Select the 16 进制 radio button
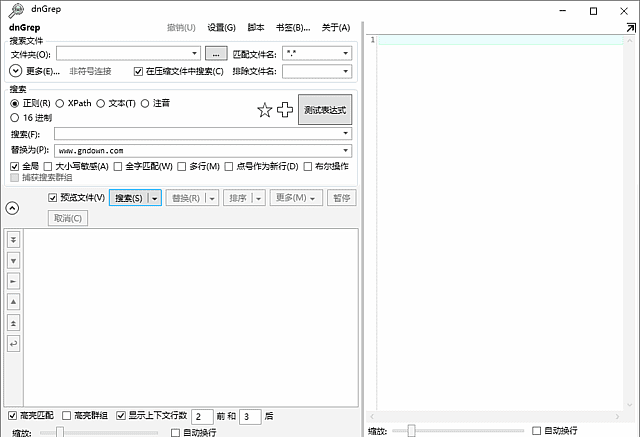Viewport: 640px width, 437px height. pos(15,118)
